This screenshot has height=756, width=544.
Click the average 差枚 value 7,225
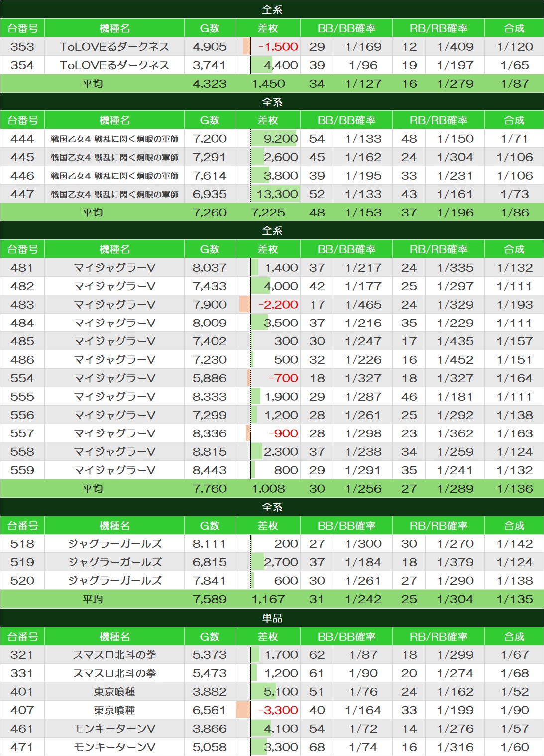click(268, 213)
